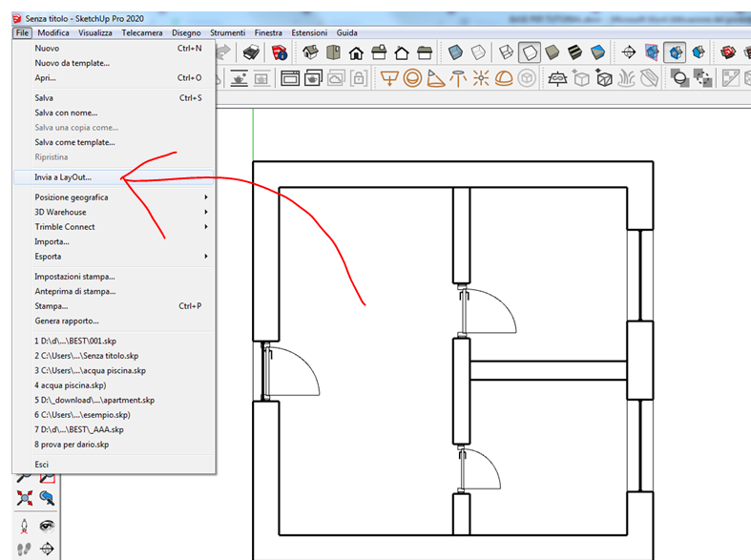Screen dimensions: 751x560
Task: Select the Protractor tool icon
Action: click(435, 79)
